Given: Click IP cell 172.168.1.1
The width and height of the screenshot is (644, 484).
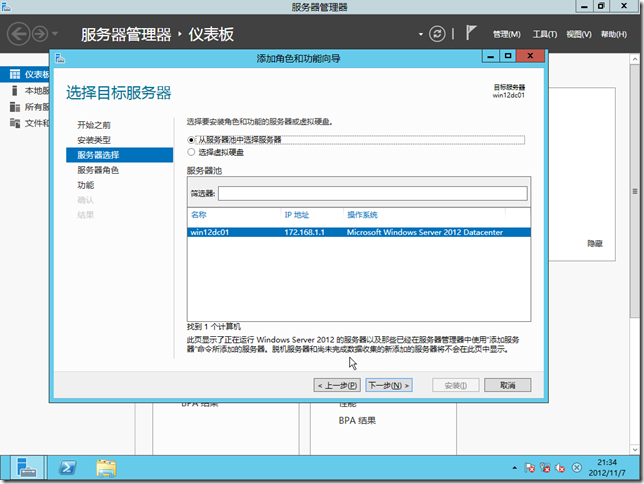Looking at the screenshot, I should point(304,232).
